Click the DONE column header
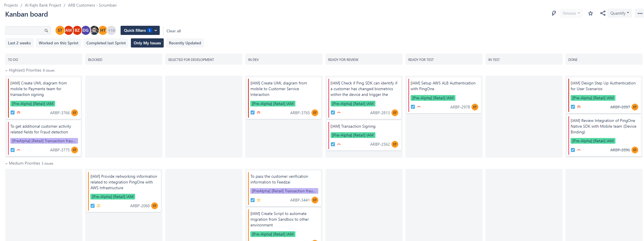 (x=604, y=60)
